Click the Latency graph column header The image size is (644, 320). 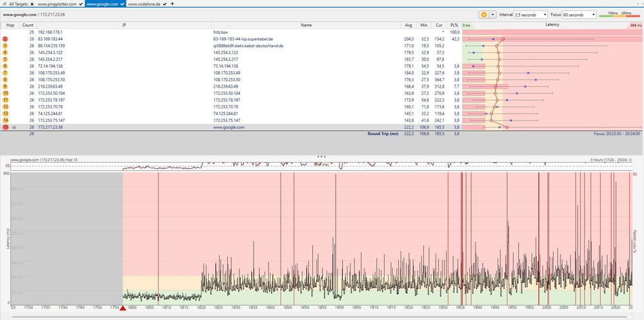[552, 25]
